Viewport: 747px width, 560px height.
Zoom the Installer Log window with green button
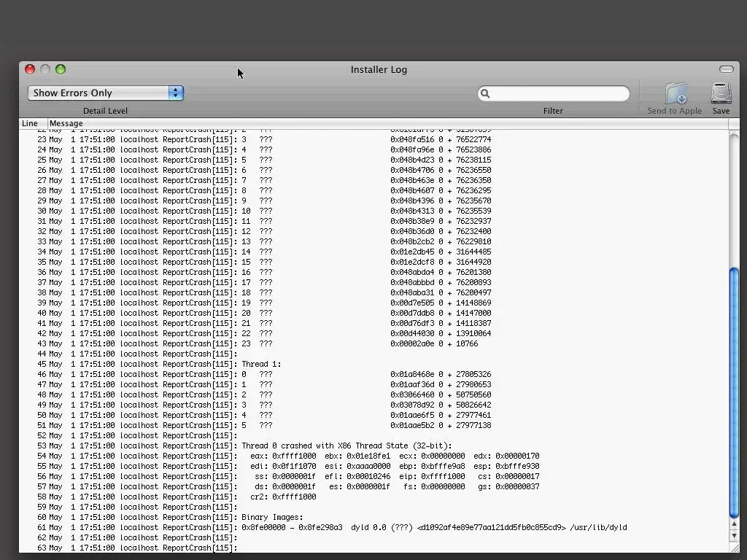coord(61,69)
